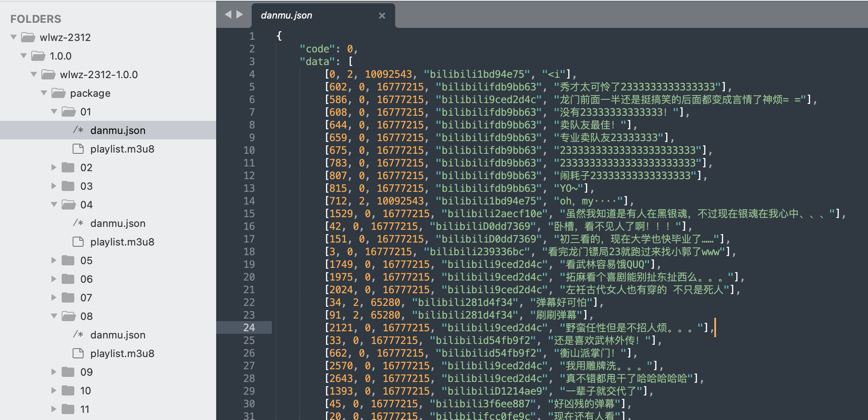The image size is (868, 420).
Task: Open danmu.json under folder 04
Action: click(x=117, y=223)
